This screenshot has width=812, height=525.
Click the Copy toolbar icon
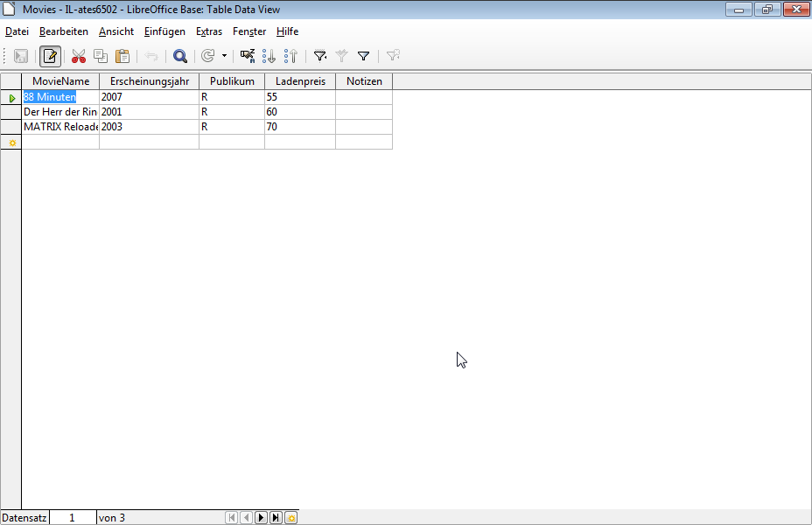click(x=101, y=56)
